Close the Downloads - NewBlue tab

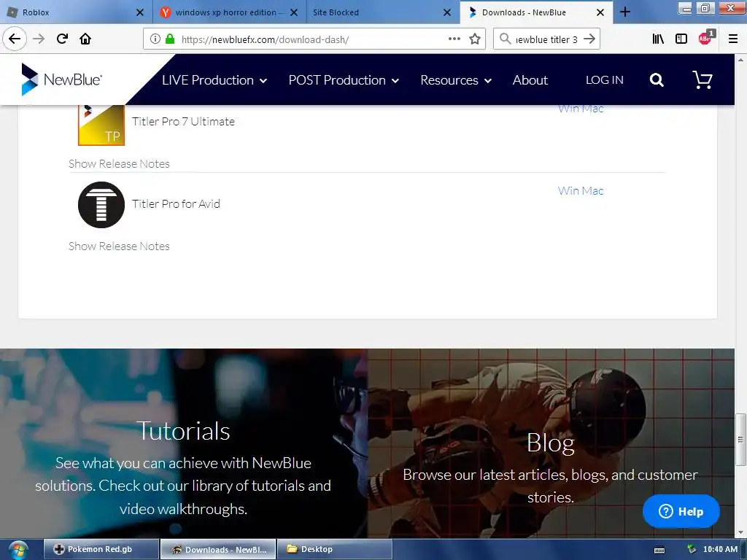600,12
